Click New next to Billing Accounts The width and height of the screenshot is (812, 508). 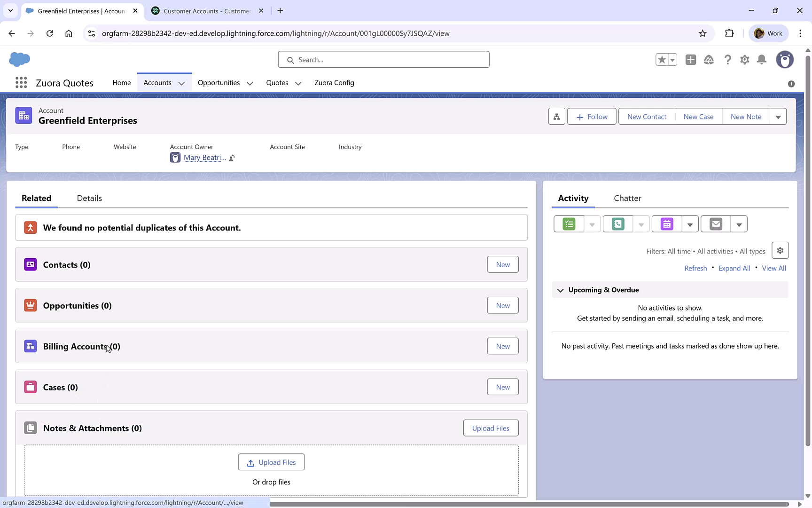coord(502,346)
